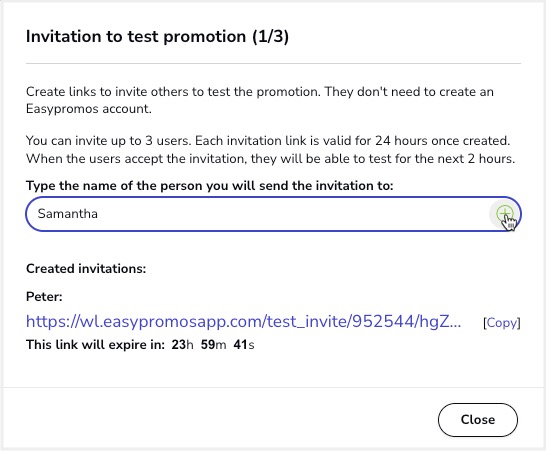This screenshot has height=451, width=546.
Task: Copy Peter's invitation link
Action: click(501, 323)
